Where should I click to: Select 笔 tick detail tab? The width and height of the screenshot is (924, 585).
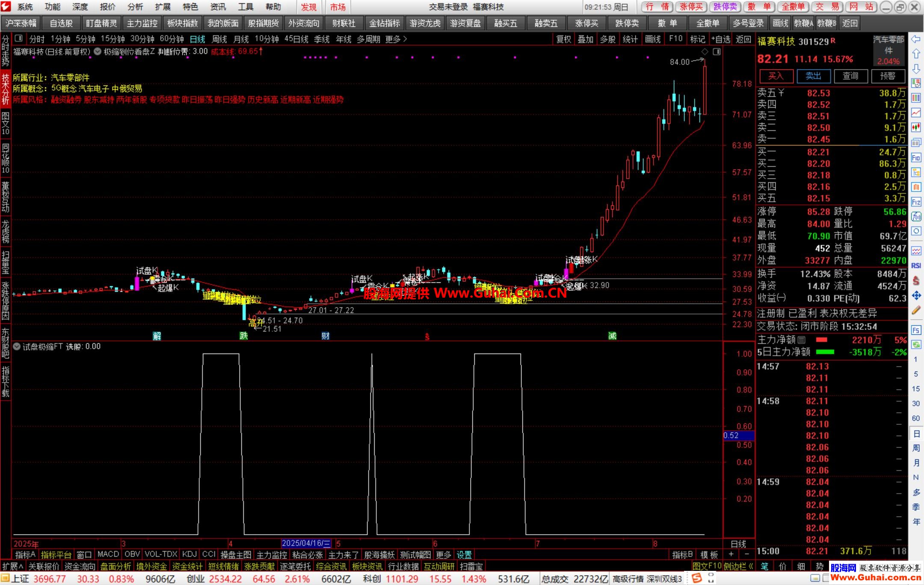(764, 567)
